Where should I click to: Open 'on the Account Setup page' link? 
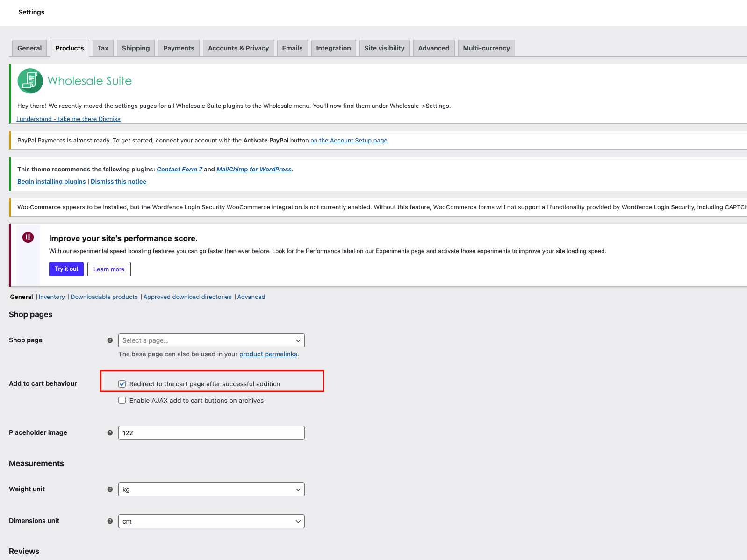click(x=349, y=141)
